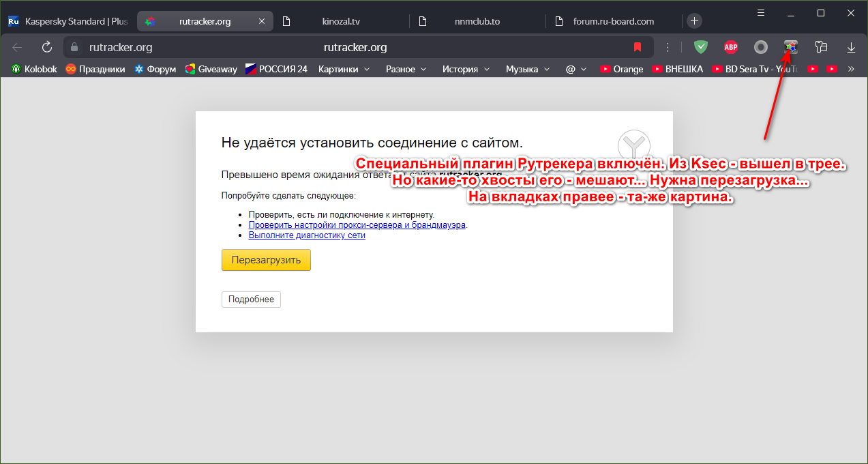Switch to the nnmclub.to tab
The width and height of the screenshot is (868, 464).
477,21
